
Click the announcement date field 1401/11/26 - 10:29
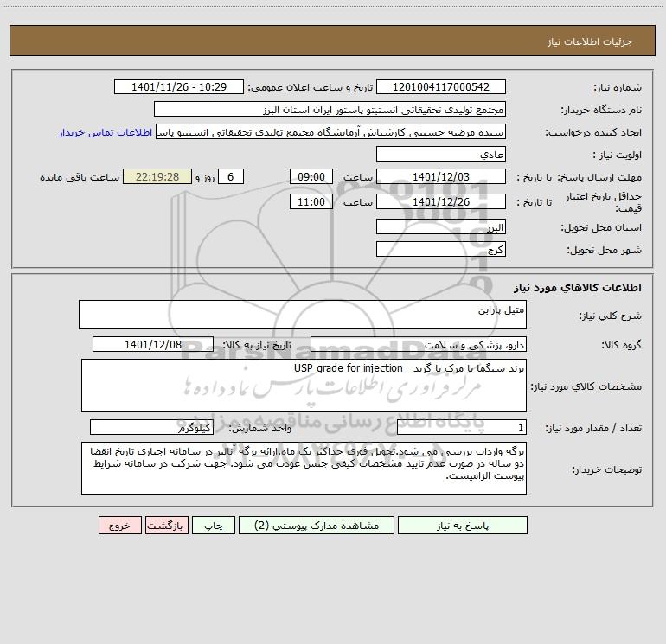point(179,87)
